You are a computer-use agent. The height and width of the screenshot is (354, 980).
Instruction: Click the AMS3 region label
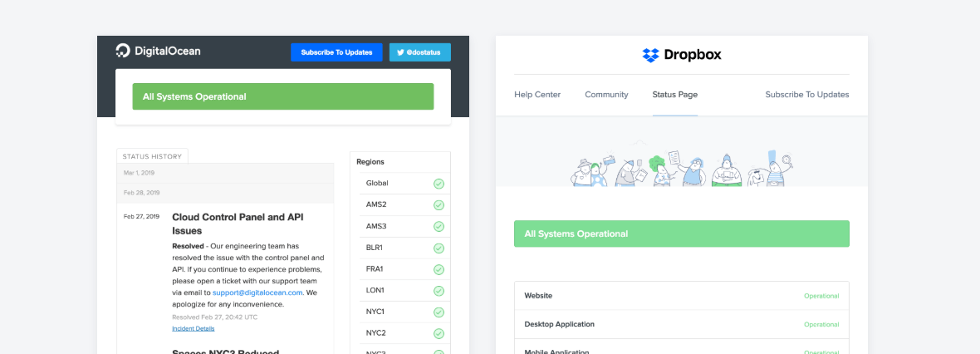[376, 226]
